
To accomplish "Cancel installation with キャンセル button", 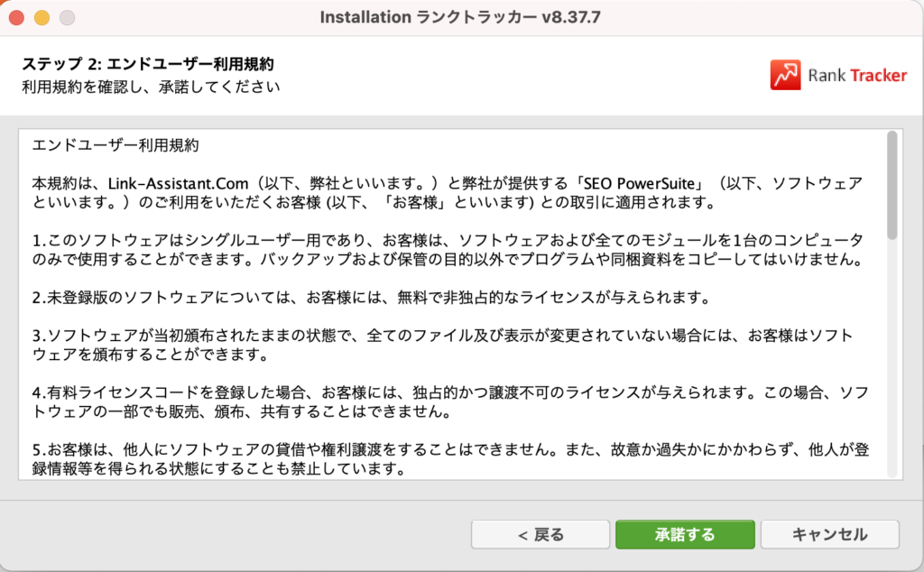I will pyautogui.click(x=830, y=534).
